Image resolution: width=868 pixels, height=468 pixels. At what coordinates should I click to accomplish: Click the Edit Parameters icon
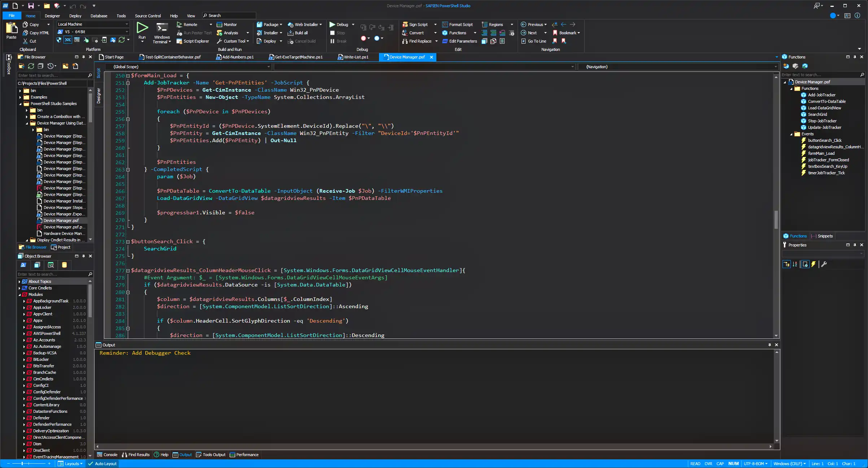(x=445, y=41)
